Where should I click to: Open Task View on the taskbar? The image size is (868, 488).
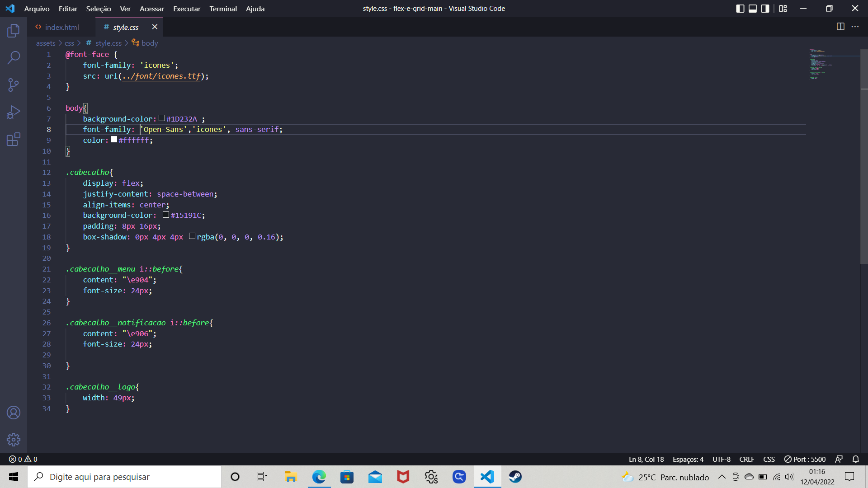pyautogui.click(x=262, y=477)
